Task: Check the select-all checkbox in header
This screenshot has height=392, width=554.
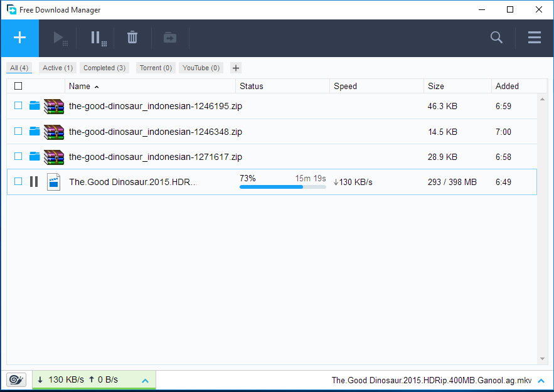Action: [x=18, y=86]
